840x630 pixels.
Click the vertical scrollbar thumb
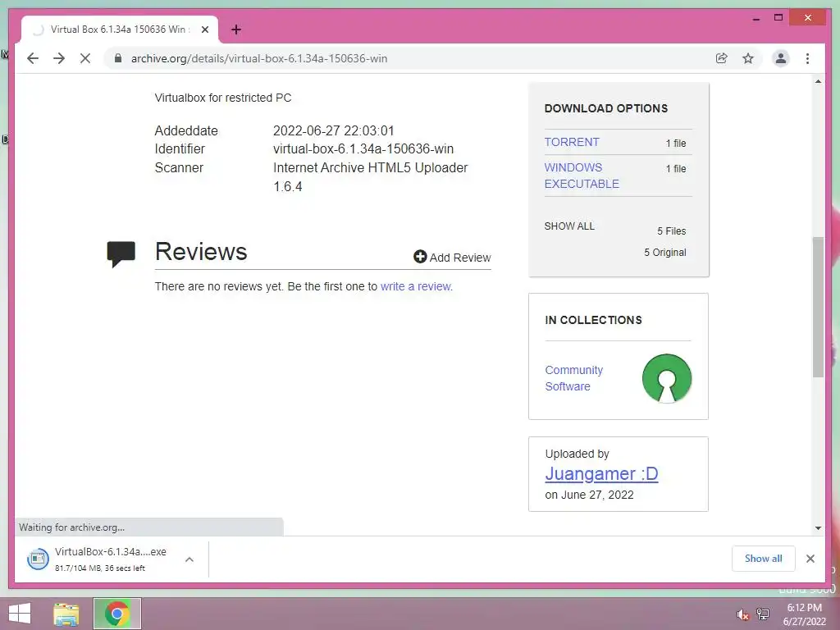pos(818,307)
